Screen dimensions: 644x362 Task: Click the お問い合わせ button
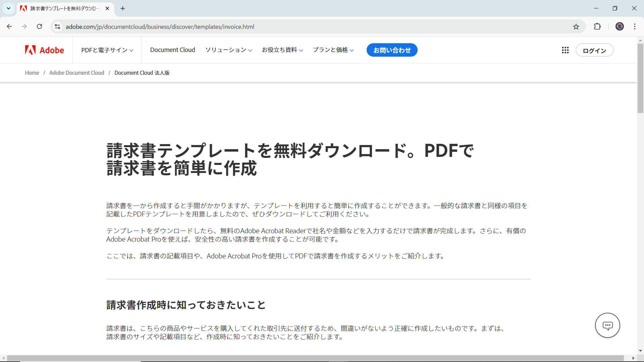pyautogui.click(x=392, y=50)
